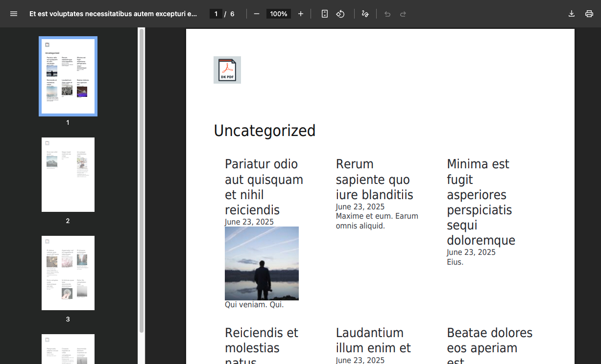
Task: Open 'Reiciendis et molestias' post title
Action: pyautogui.click(x=262, y=345)
